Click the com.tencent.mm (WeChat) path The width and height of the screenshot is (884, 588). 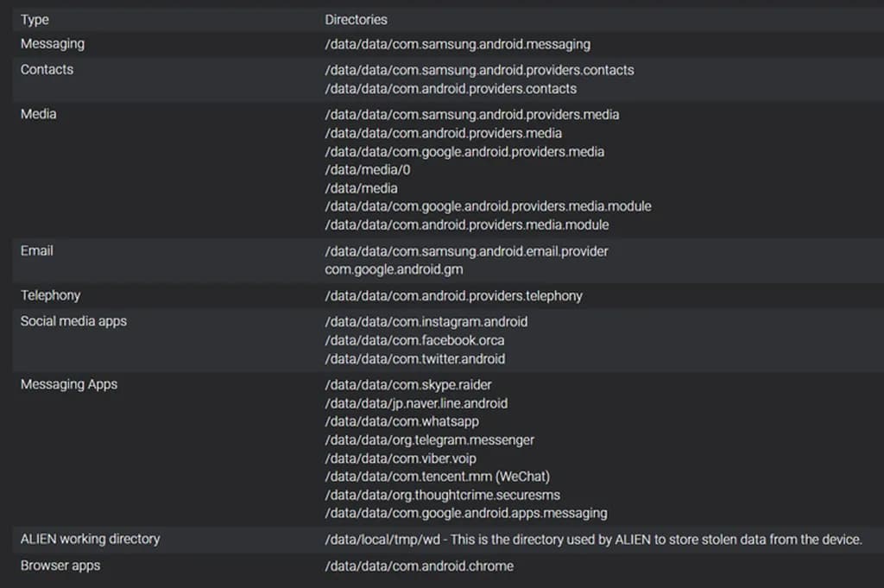point(437,477)
